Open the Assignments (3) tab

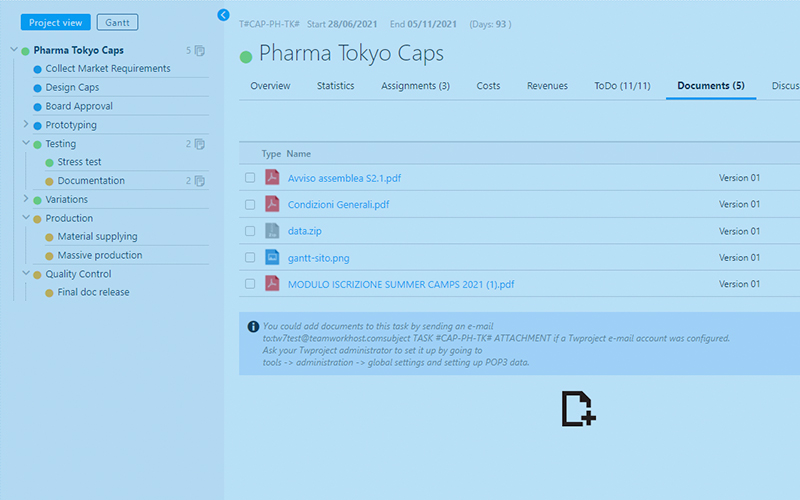pos(415,86)
